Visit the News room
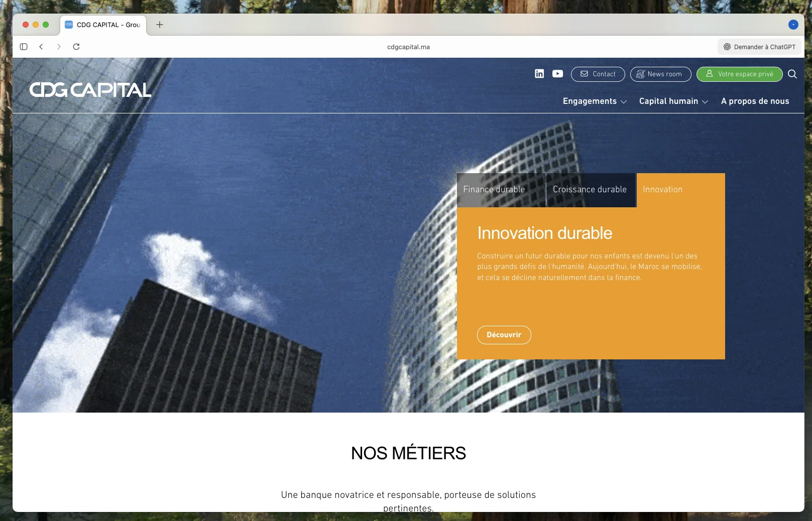This screenshot has height=521, width=812. click(x=660, y=74)
